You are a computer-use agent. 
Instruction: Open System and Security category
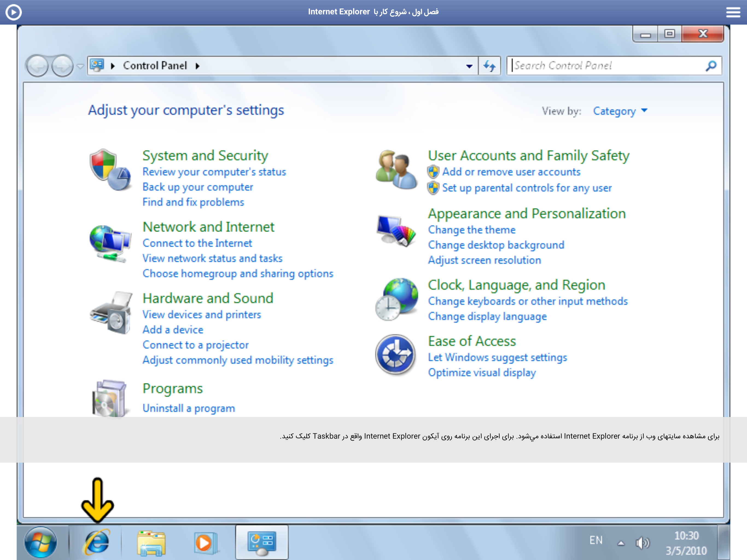point(205,155)
